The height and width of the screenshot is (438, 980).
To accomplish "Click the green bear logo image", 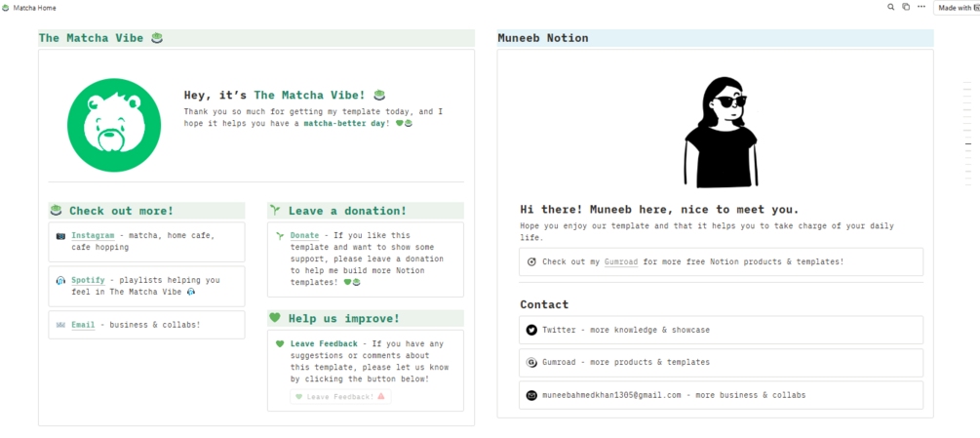I will click(114, 125).
